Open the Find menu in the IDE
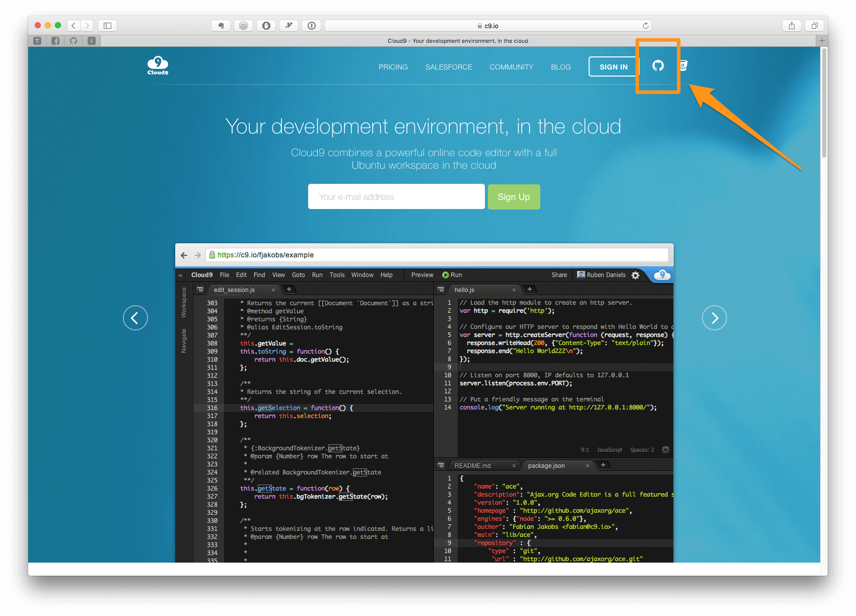Image resolution: width=856 pixels, height=616 pixels. tap(259, 275)
